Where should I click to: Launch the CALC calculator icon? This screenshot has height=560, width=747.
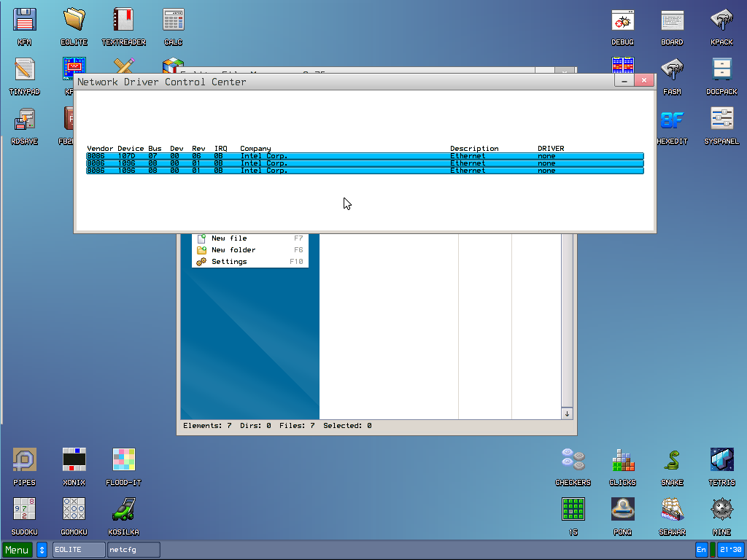(x=173, y=20)
